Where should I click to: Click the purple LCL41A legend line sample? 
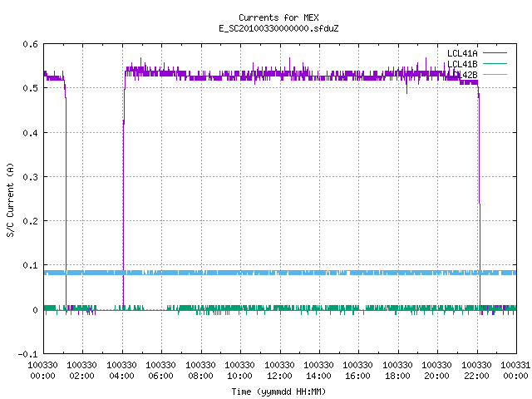pos(495,53)
